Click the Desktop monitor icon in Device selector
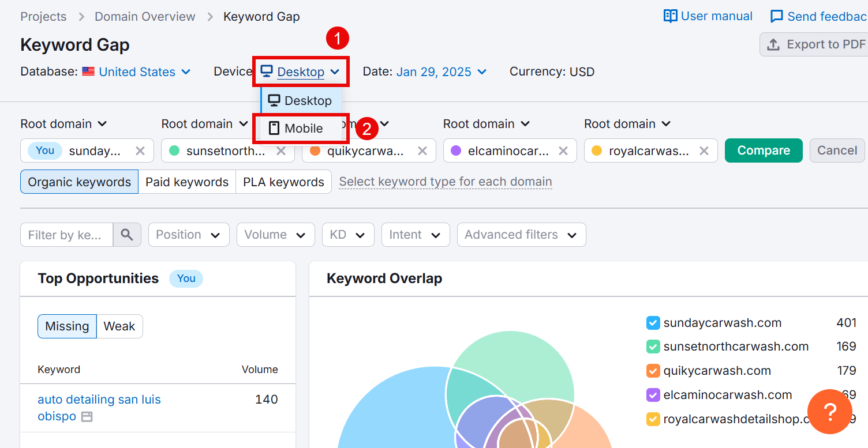868x448 pixels. (x=266, y=71)
